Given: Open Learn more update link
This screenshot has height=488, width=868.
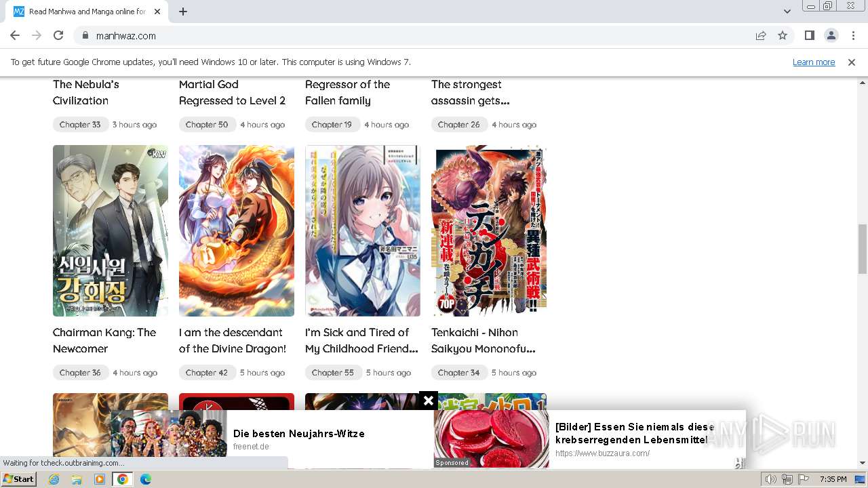Looking at the screenshot, I should (x=814, y=62).
